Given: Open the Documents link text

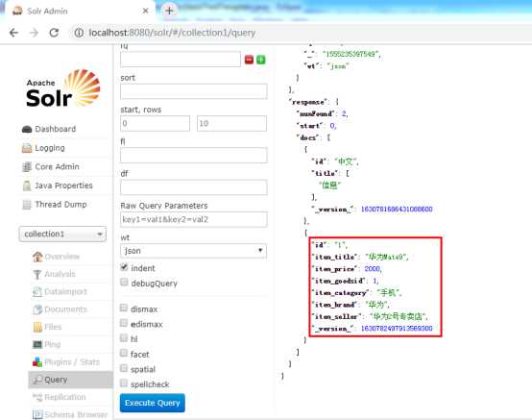Looking at the screenshot, I should [x=66, y=309].
